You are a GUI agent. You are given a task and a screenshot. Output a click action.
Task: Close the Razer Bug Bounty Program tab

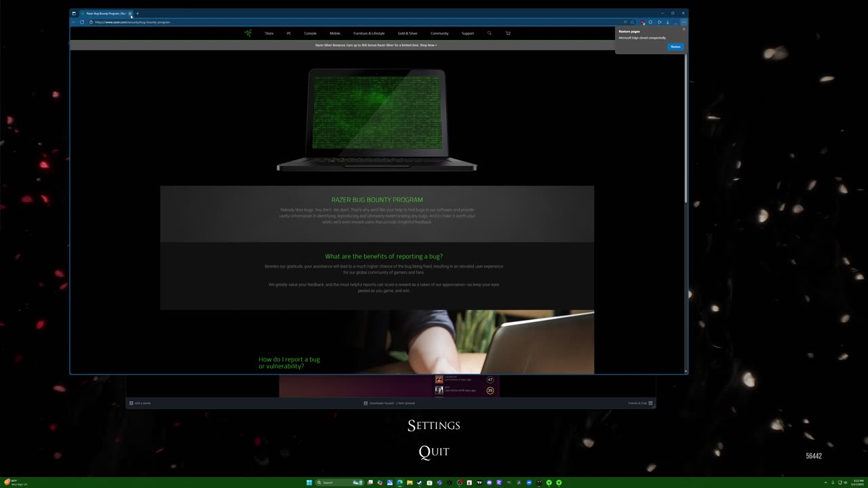pos(130,13)
